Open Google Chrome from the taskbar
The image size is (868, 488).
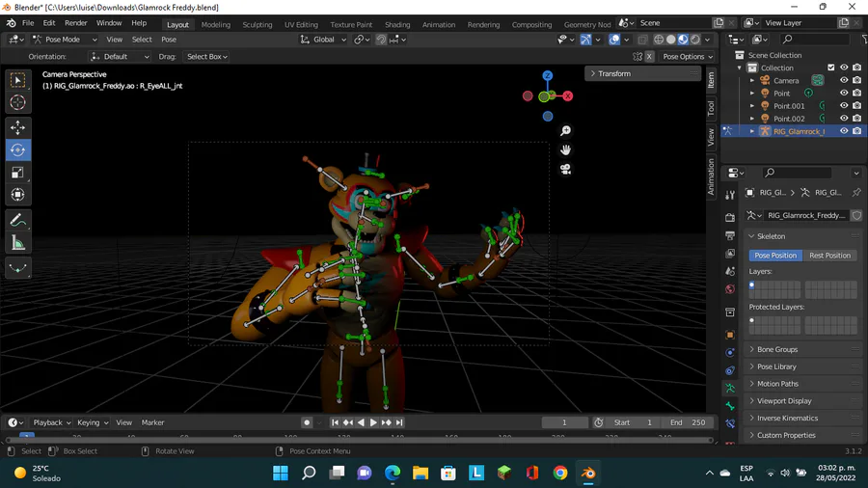pos(560,474)
